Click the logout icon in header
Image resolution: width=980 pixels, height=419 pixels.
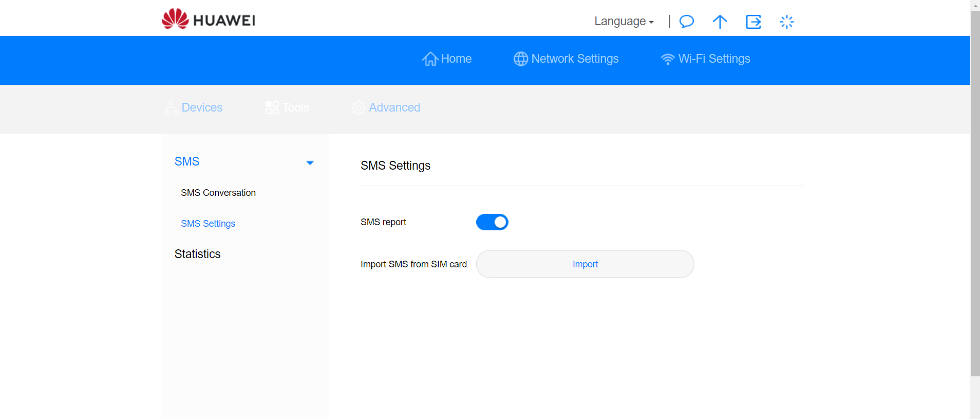click(x=753, y=22)
